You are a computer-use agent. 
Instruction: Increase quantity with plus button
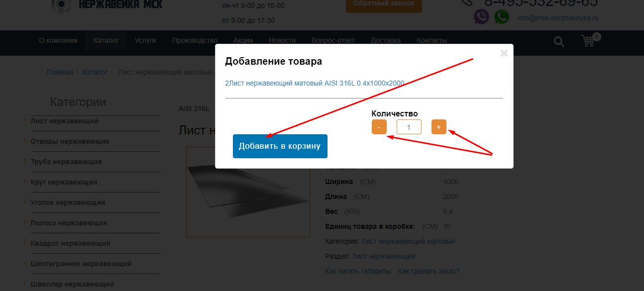439,127
